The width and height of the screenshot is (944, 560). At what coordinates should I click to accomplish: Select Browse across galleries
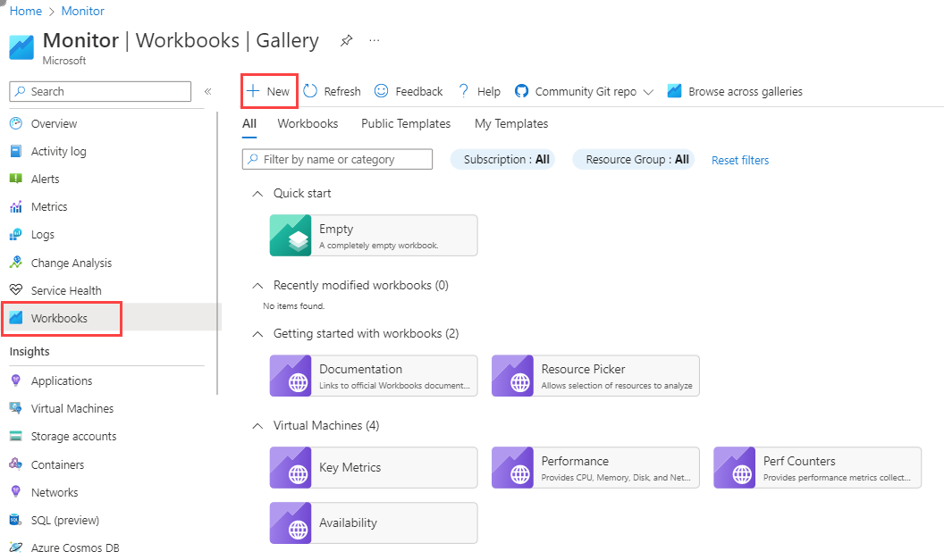pyautogui.click(x=735, y=91)
